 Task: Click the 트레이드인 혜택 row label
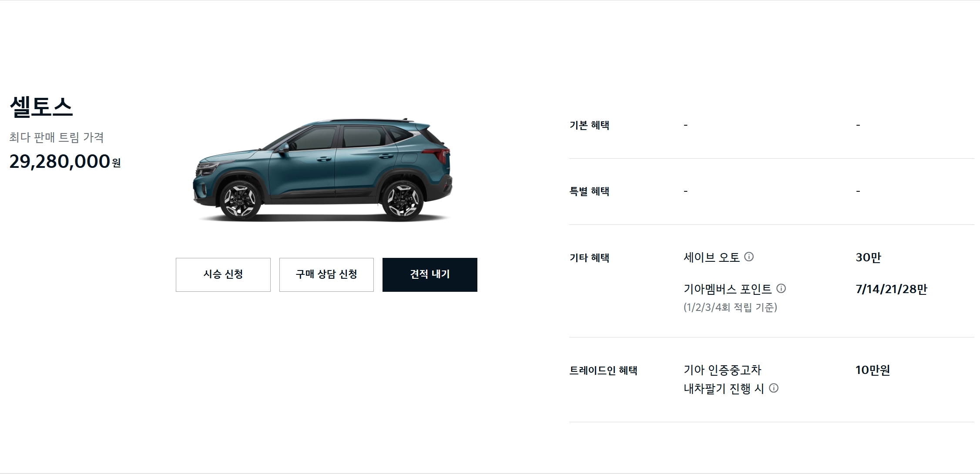click(x=603, y=371)
